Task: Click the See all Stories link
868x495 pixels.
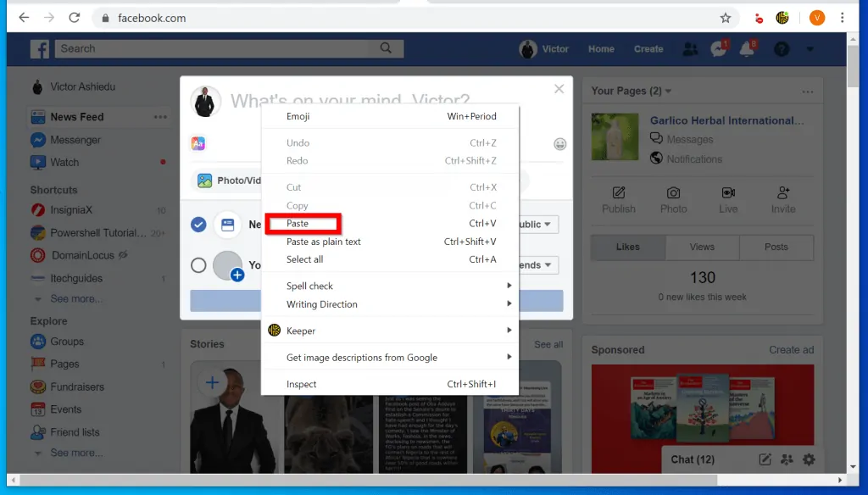Action: [x=546, y=344]
